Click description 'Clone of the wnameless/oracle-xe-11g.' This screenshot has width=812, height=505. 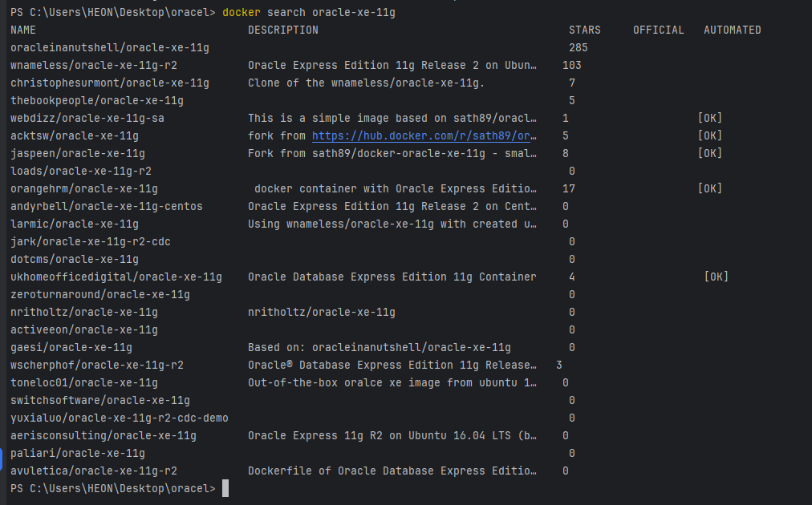(x=366, y=83)
